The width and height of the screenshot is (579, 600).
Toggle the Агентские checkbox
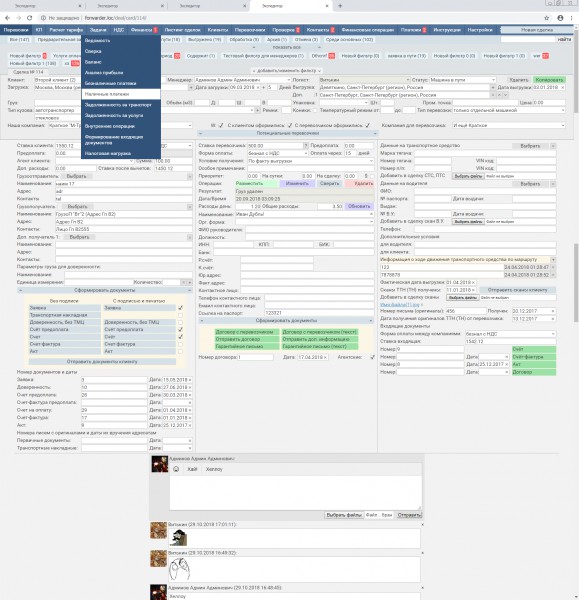[372, 357]
